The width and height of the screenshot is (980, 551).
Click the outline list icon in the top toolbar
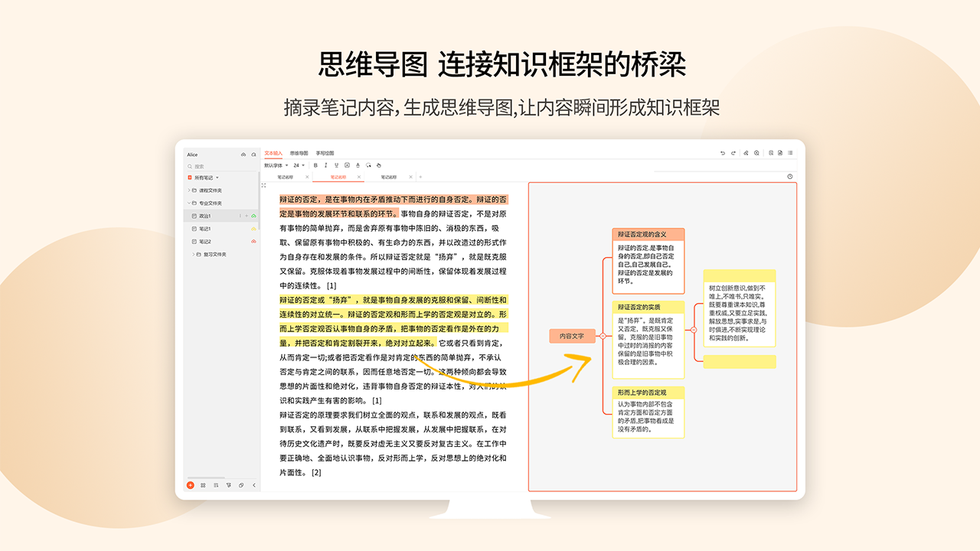pos(790,153)
